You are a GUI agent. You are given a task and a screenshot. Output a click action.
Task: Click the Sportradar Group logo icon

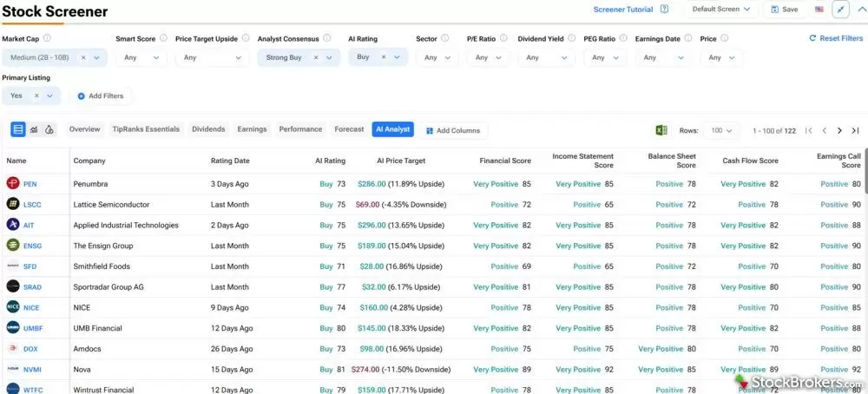tap(13, 286)
